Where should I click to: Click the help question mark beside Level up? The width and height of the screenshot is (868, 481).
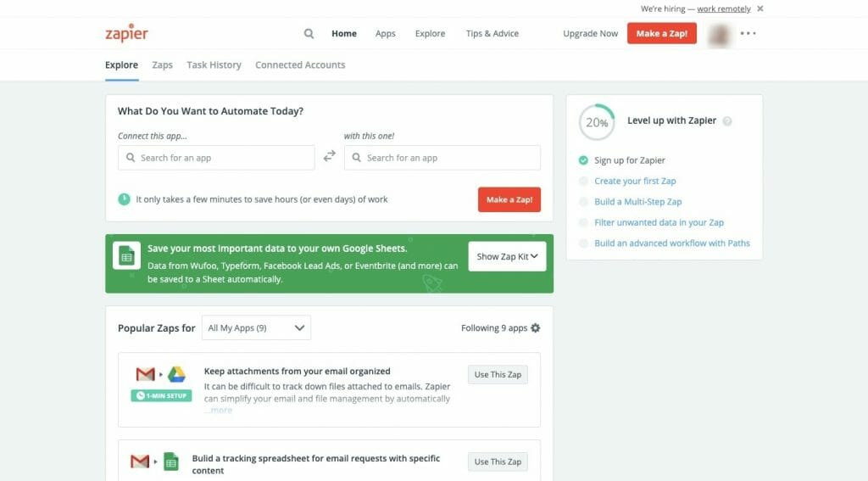727,121
